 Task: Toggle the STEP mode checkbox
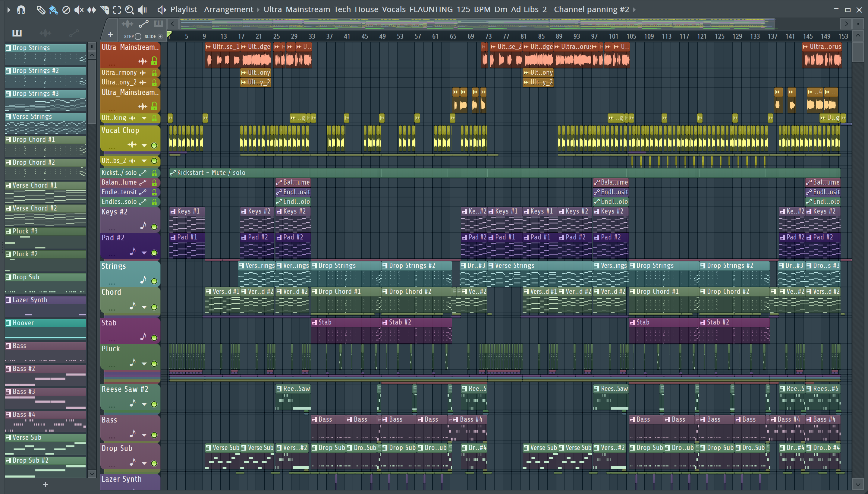pyautogui.click(x=138, y=36)
